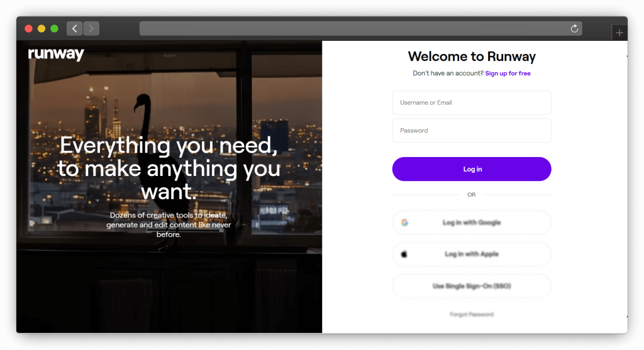
Task: Select Use Single Sign-On (SSO)
Action: (x=471, y=286)
